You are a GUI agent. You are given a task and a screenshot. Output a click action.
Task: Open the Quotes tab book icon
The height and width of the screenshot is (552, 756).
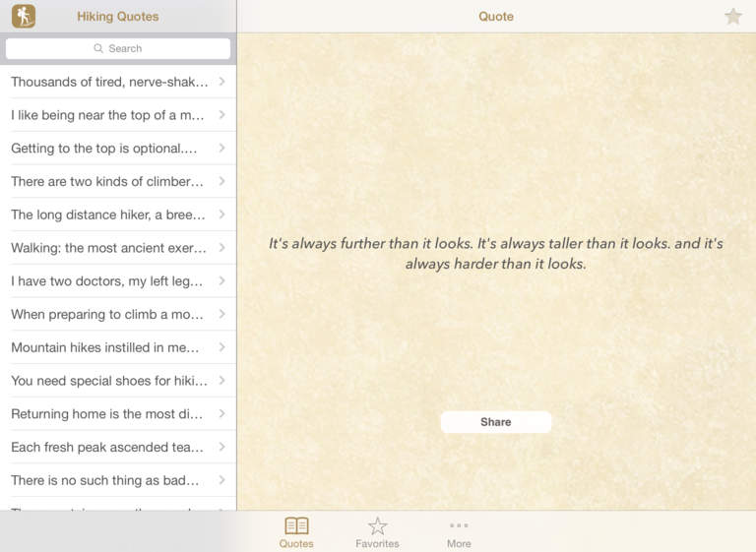tap(296, 526)
